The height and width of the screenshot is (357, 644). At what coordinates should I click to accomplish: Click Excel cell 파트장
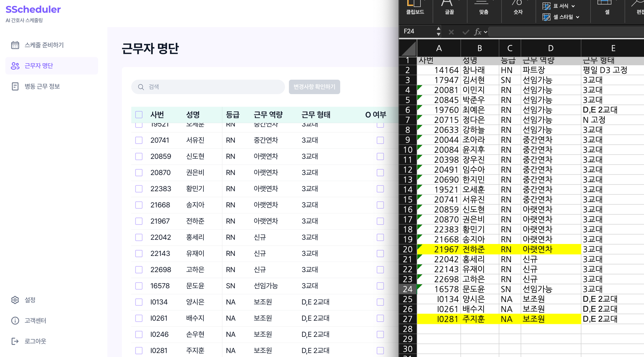pyautogui.click(x=551, y=70)
